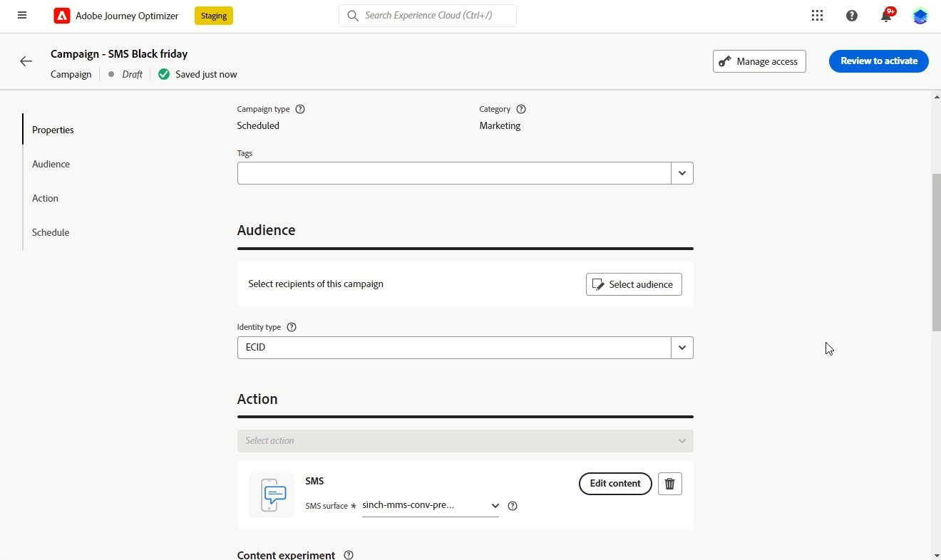Open the Identity type ECID dropdown
Image resolution: width=941 pixels, height=560 pixels.
coord(682,348)
